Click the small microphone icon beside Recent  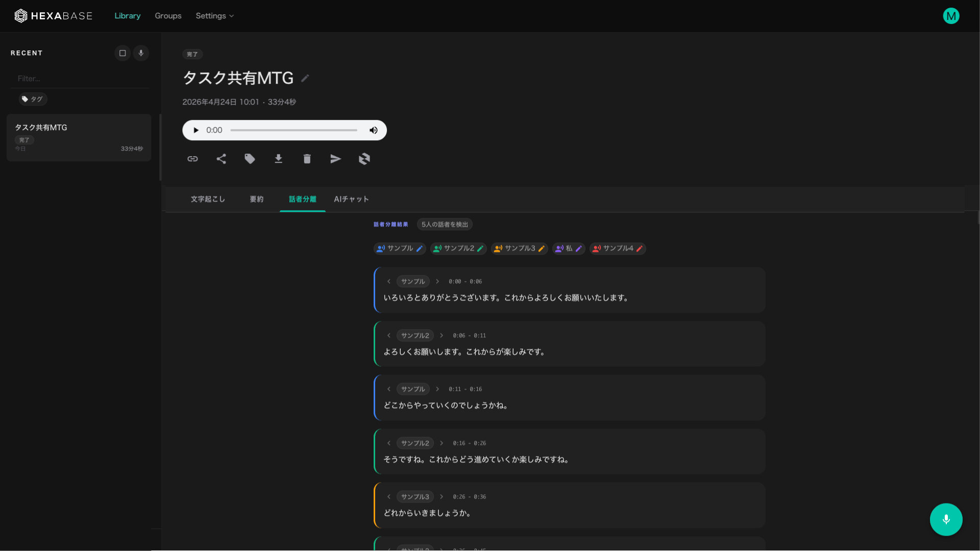coord(141,53)
